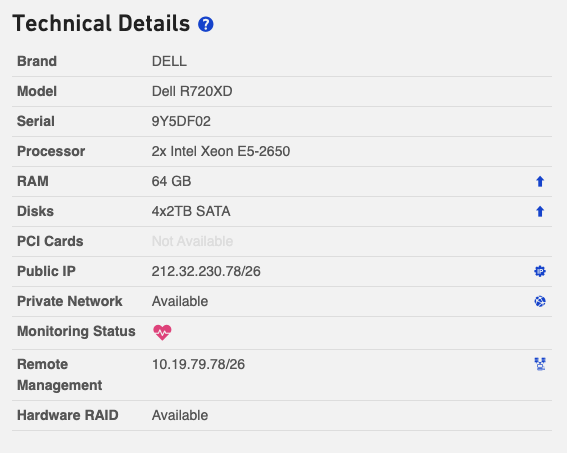567x453 pixels.
Task: Click remote management IP 10.19.79.78/26
Action: (198, 364)
